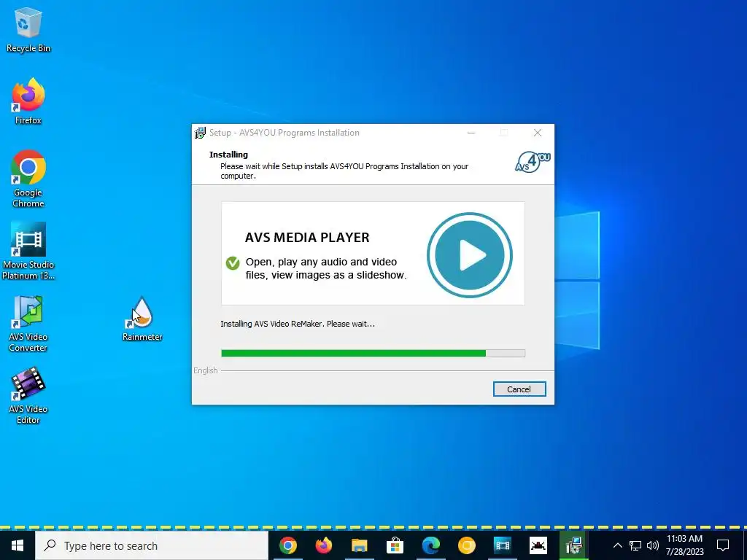Show hidden system tray icons
This screenshot has height=560, width=747.
(x=617, y=545)
